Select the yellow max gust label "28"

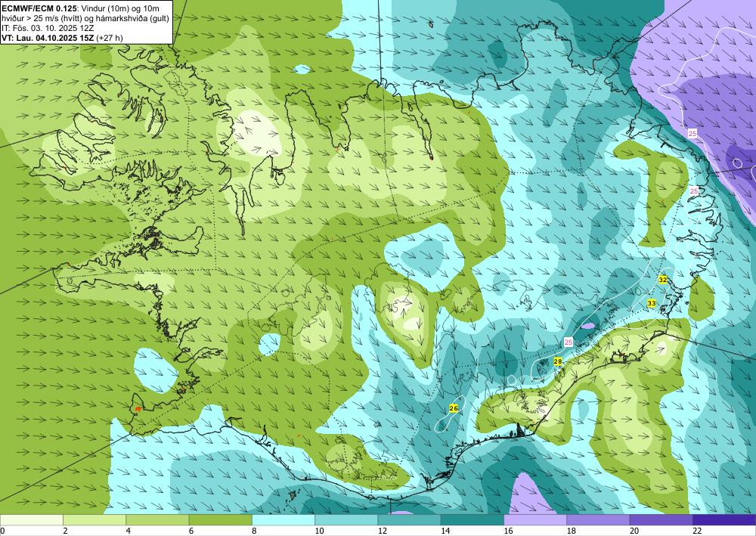coord(558,361)
